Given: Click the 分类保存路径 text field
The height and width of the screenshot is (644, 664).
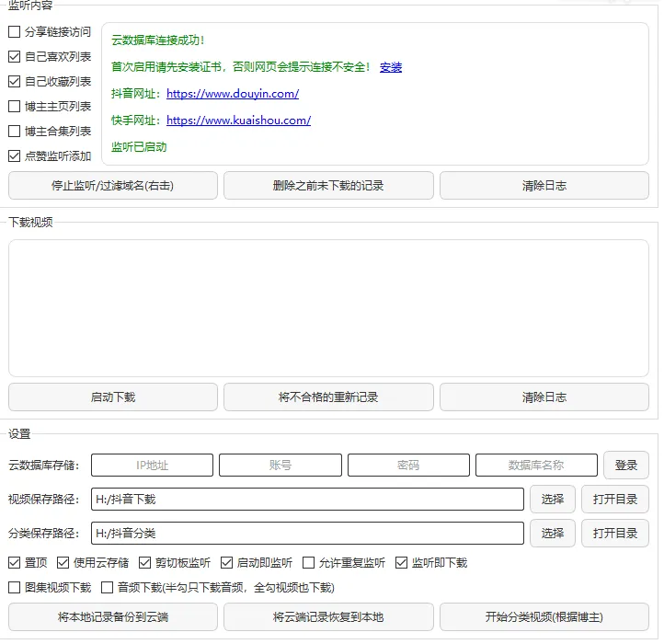Looking at the screenshot, I should (307, 533).
